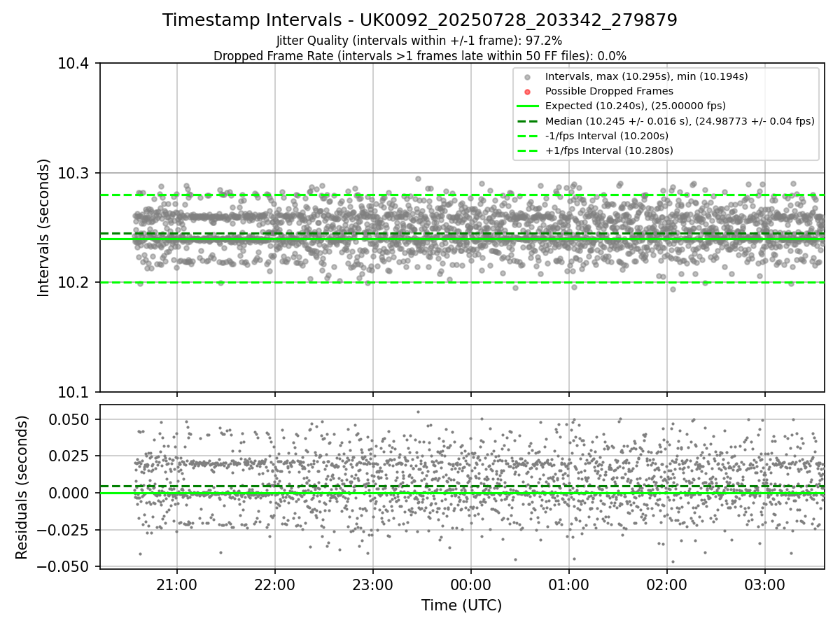Viewport: 840px width, 630px height.
Task: Click legend entry 'Possible Dropped Frames'
Action: tap(609, 91)
